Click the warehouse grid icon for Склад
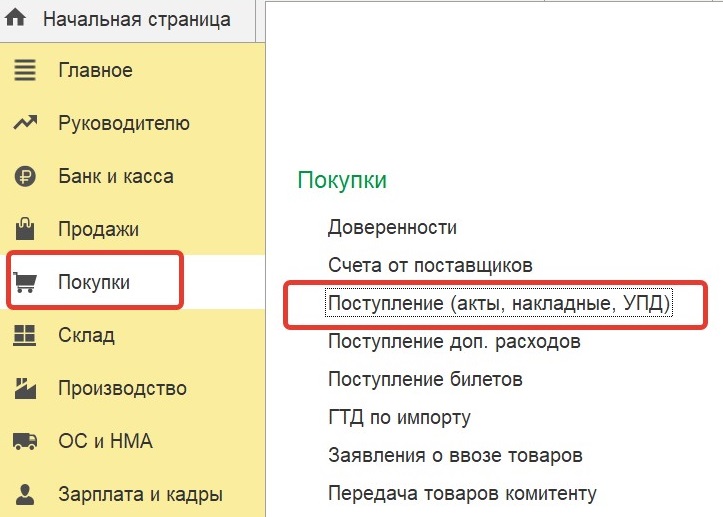This screenshot has height=517, width=723. (x=24, y=335)
